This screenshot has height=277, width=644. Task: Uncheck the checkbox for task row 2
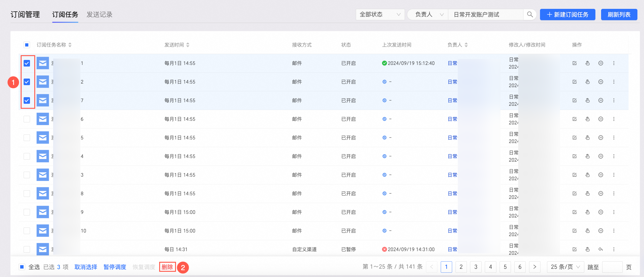coord(27,82)
